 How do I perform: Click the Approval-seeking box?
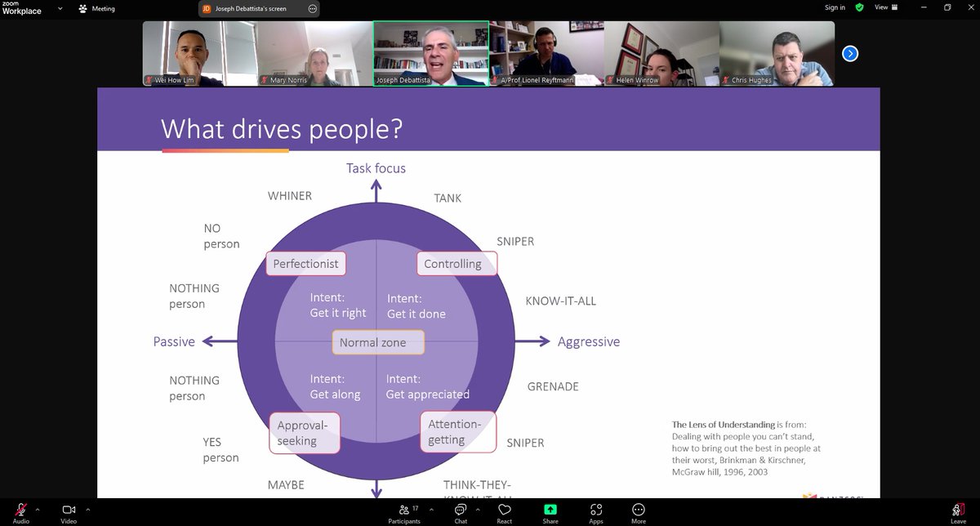(305, 433)
